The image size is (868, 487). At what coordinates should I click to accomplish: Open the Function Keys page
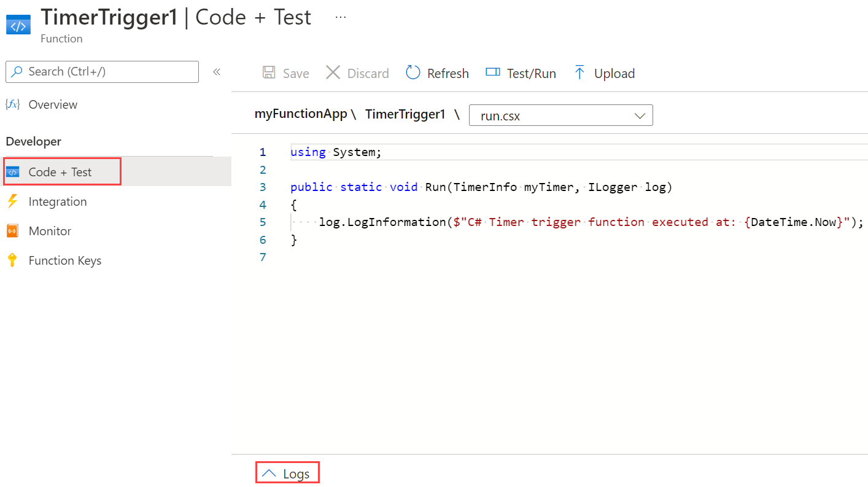[65, 260]
